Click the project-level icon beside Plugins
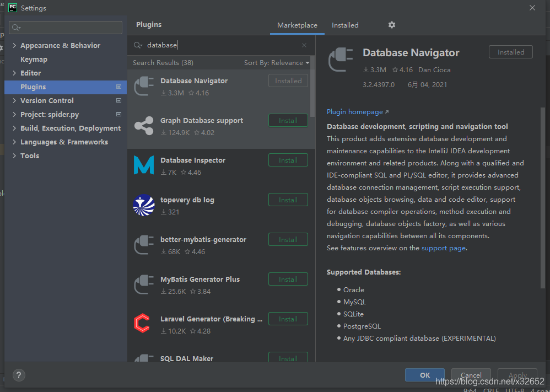The width and height of the screenshot is (550, 392). (x=118, y=87)
